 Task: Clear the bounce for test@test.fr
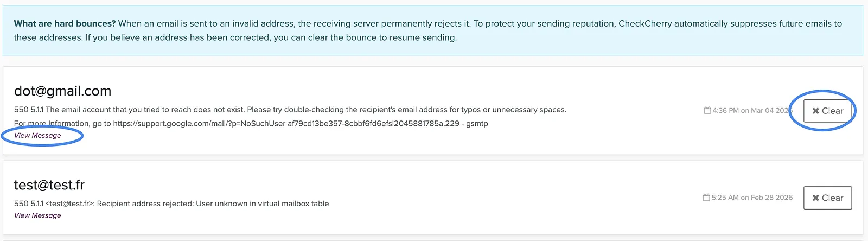(x=827, y=198)
